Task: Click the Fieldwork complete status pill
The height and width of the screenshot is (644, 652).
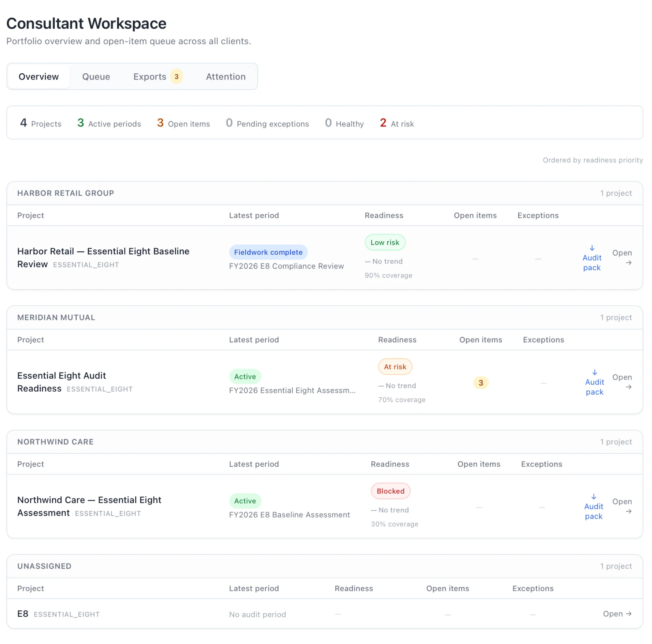Action: 268,252
